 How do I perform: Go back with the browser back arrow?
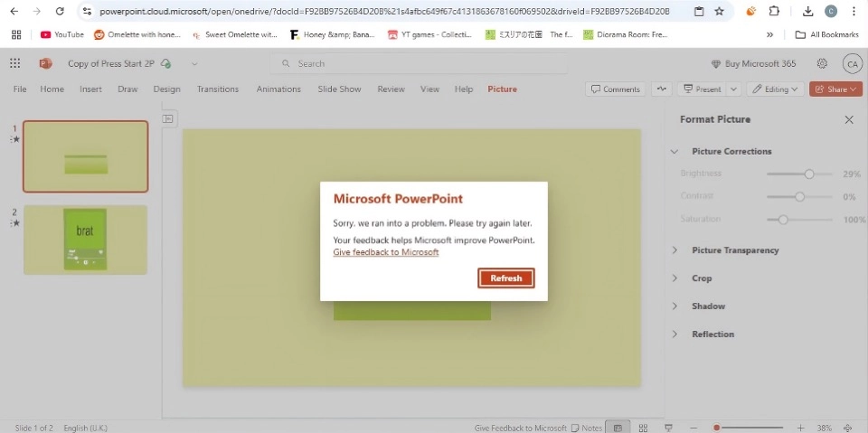click(14, 11)
